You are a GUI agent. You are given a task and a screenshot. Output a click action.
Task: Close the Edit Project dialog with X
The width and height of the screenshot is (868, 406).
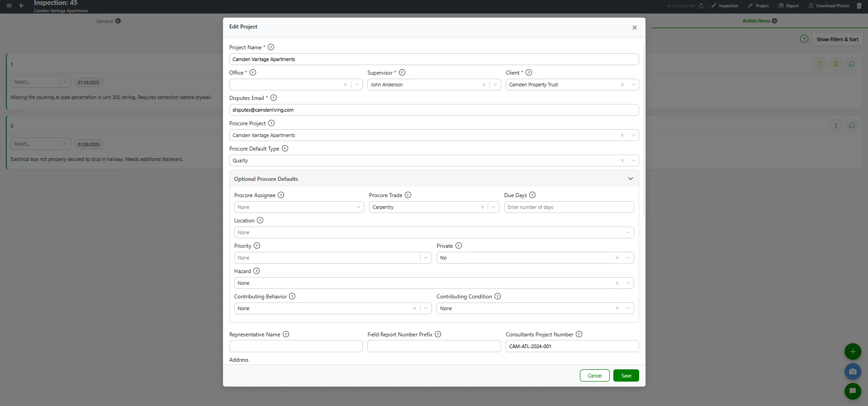point(635,28)
